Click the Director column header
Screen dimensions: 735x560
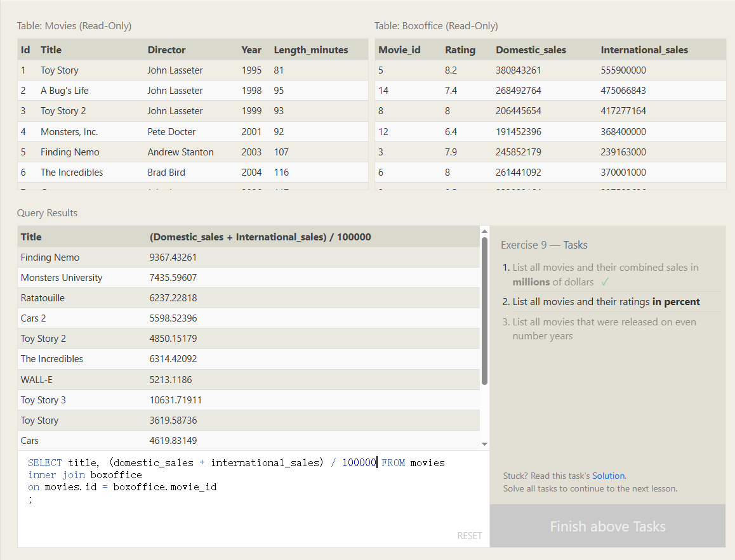pos(166,49)
